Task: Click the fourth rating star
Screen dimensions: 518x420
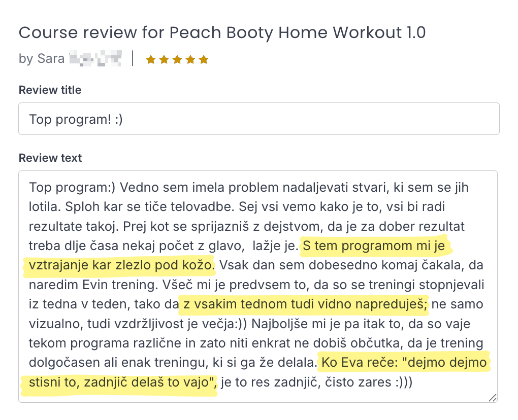Action: tap(190, 60)
